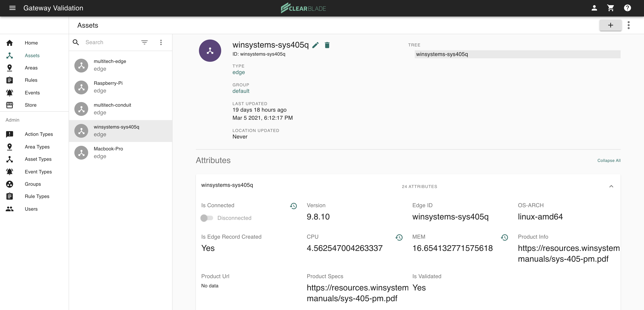Viewport: 644px width, 310px height.
Task: Collapse the winsystems-sys405q attributes chevron
Action: click(611, 186)
